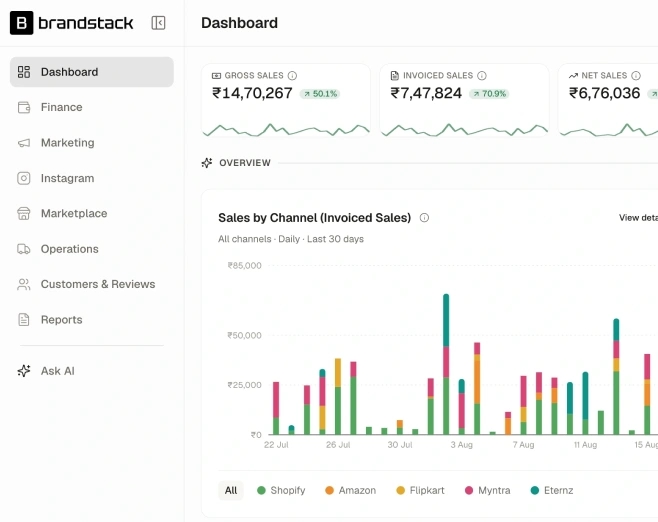Open Customers & Reviews
This screenshot has width=658, height=522.
pyautogui.click(x=91, y=284)
